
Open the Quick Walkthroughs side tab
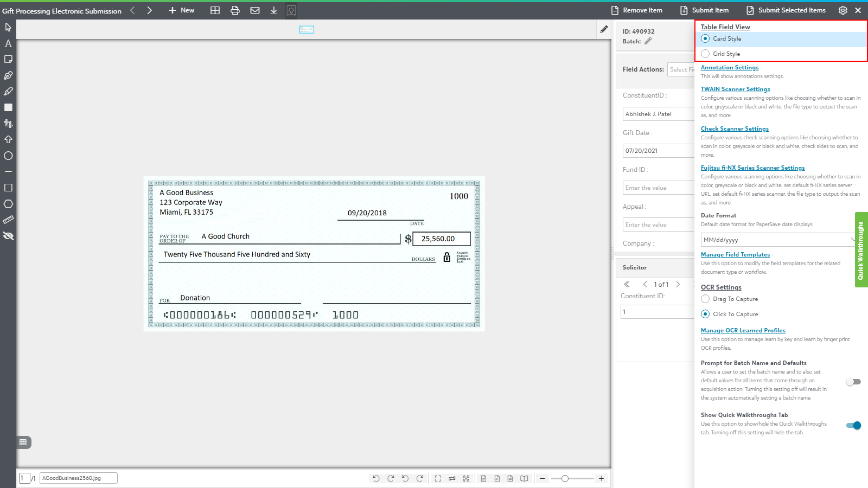coord(861,249)
